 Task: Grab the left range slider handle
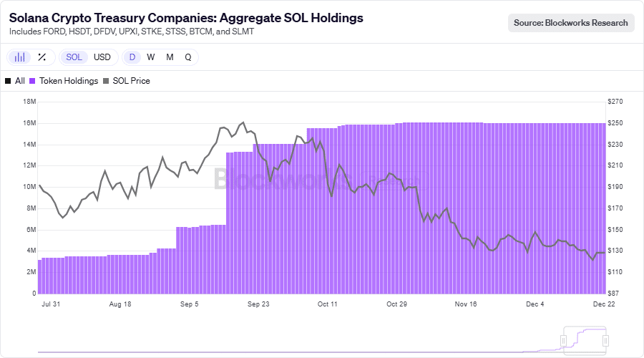[x=564, y=341]
